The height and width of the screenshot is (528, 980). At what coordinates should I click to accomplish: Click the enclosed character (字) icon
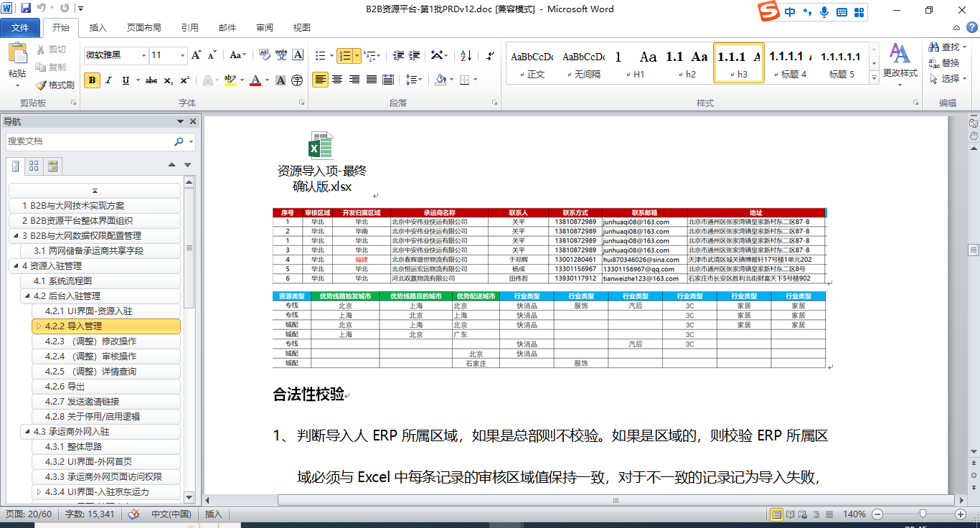[x=297, y=80]
